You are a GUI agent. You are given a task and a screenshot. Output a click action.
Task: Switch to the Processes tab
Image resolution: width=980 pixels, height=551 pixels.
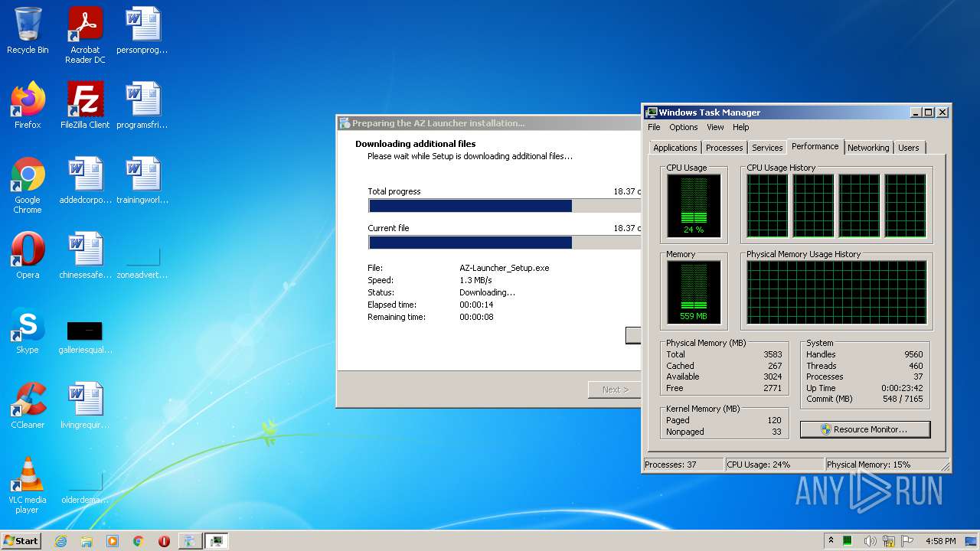[x=724, y=148]
